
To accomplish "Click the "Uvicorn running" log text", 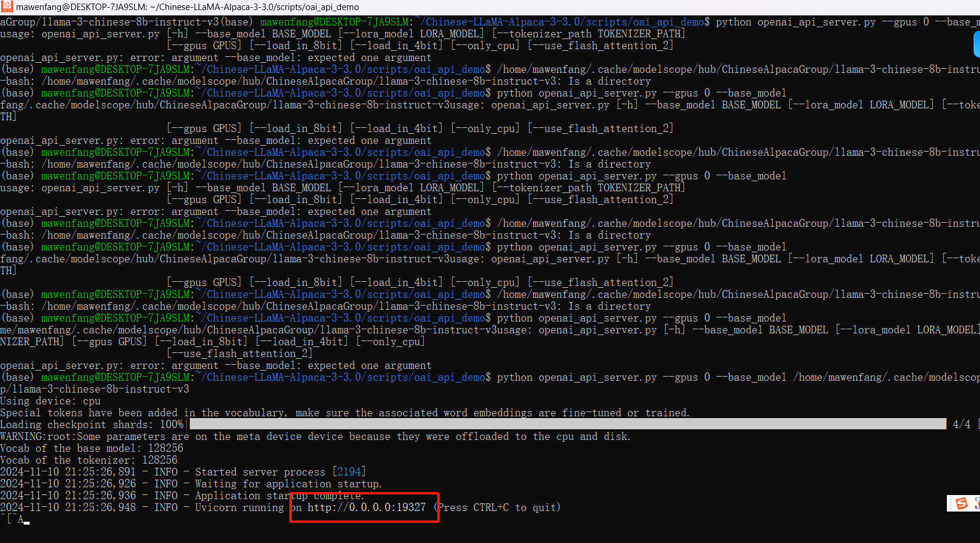I will coord(239,507).
